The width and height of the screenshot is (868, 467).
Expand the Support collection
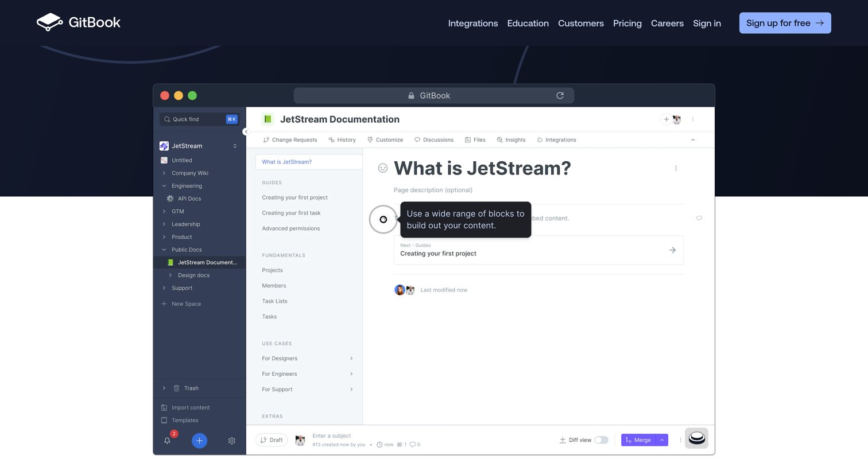point(164,288)
